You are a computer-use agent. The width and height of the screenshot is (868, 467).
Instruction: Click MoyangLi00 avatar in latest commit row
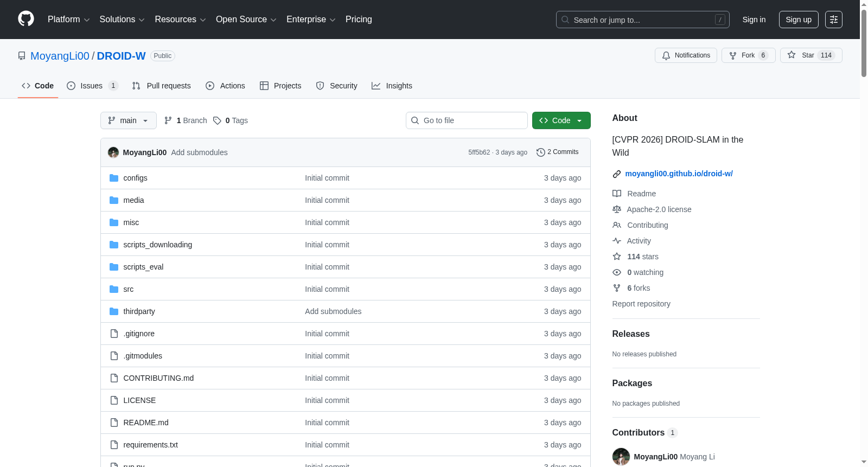click(x=113, y=152)
